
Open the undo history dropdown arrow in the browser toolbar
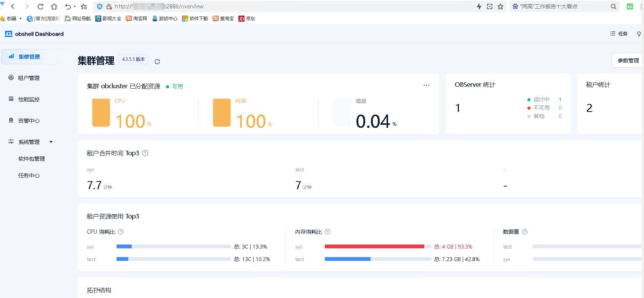(75, 6)
